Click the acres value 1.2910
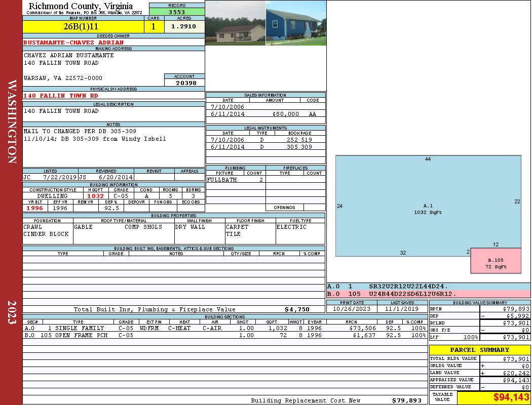Viewport: 532px width, 405px height. [x=183, y=27]
